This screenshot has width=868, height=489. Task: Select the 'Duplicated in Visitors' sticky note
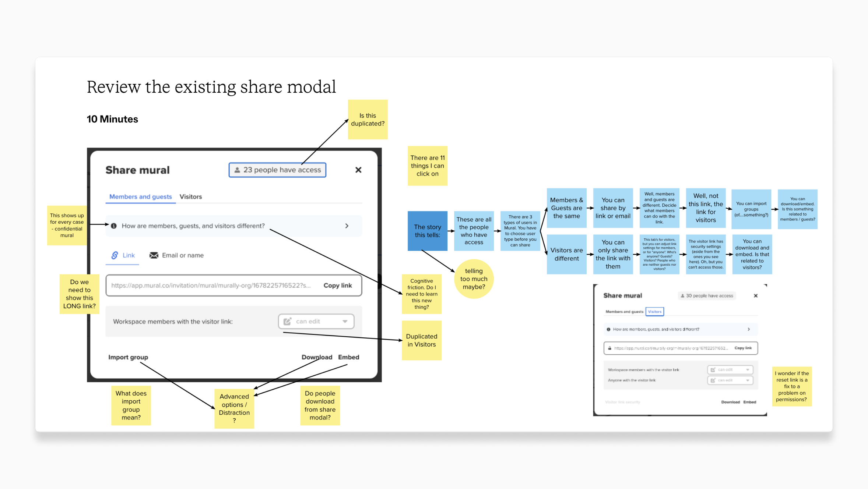(x=422, y=340)
